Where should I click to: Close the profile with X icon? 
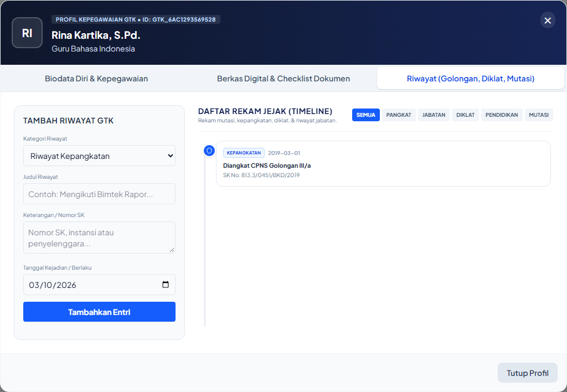pos(548,20)
